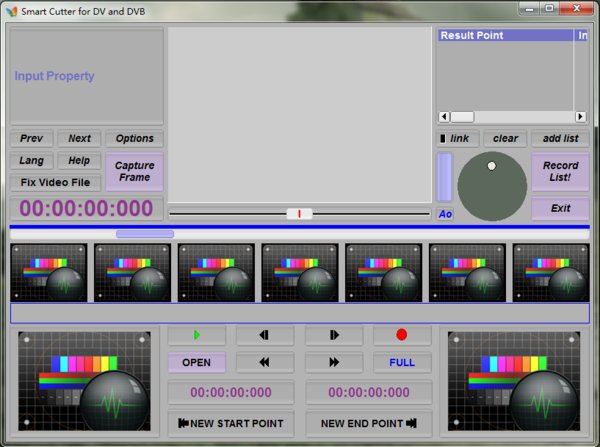Rewind with the double-left arrow button
Screen dimensions: 600x447
point(265,363)
